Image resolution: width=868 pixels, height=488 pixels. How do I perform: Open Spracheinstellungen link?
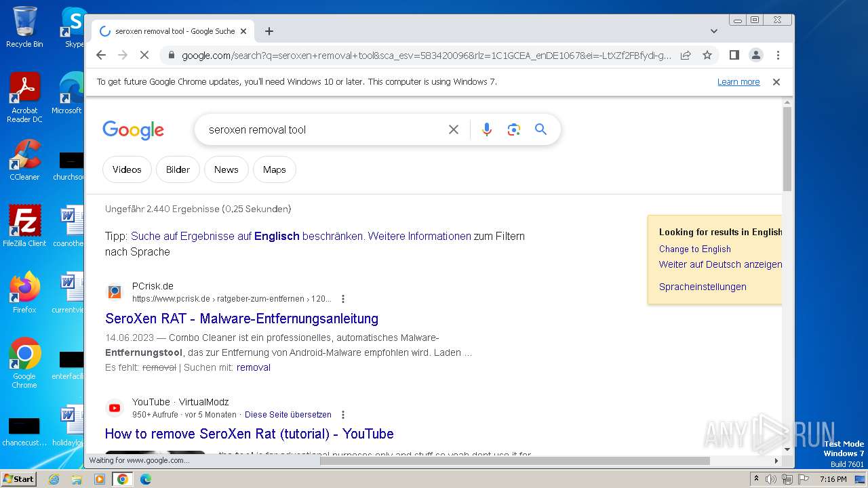pyautogui.click(x=703, y=287)
